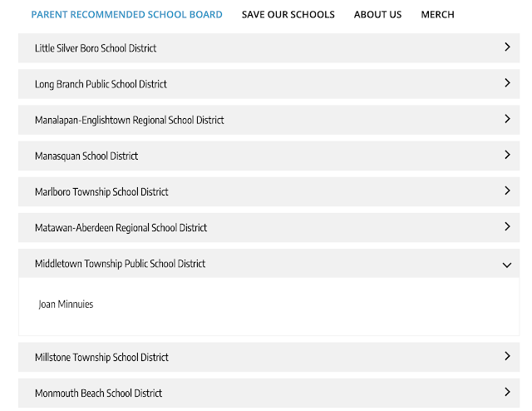Click the Manasquan School District label
This screenshot has width=532, height=411.
click(x=86, y=156)
